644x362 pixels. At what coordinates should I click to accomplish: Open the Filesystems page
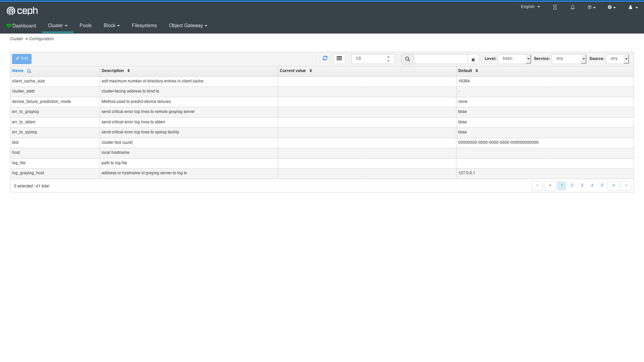(x=144, y=26)
